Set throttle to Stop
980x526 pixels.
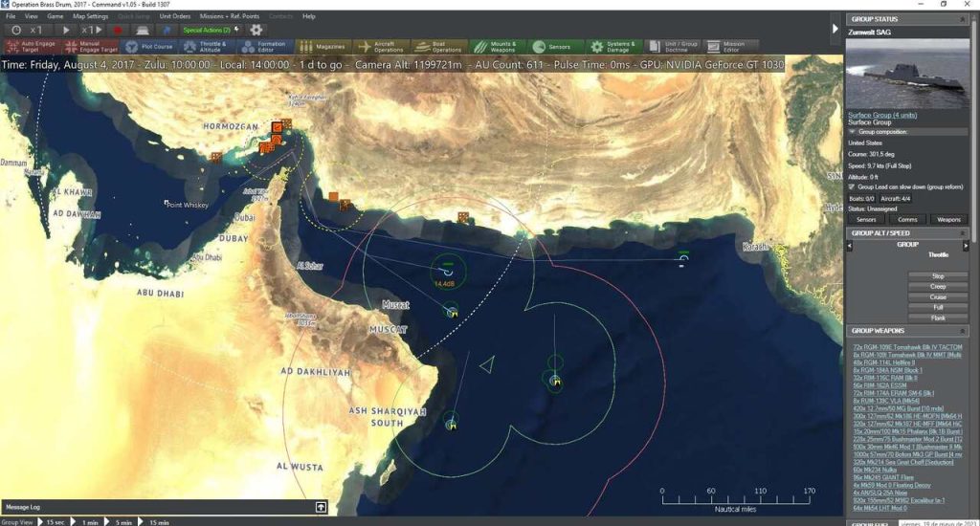pos(938,276)
